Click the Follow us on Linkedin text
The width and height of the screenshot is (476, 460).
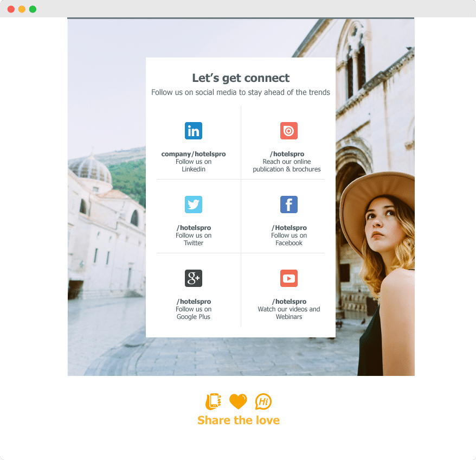(x=194, y=165)
